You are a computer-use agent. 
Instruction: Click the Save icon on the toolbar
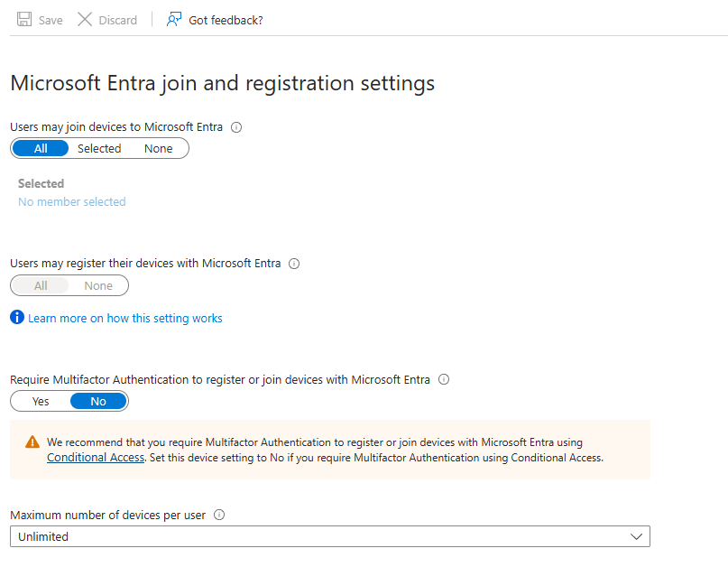tap(23, 19)
